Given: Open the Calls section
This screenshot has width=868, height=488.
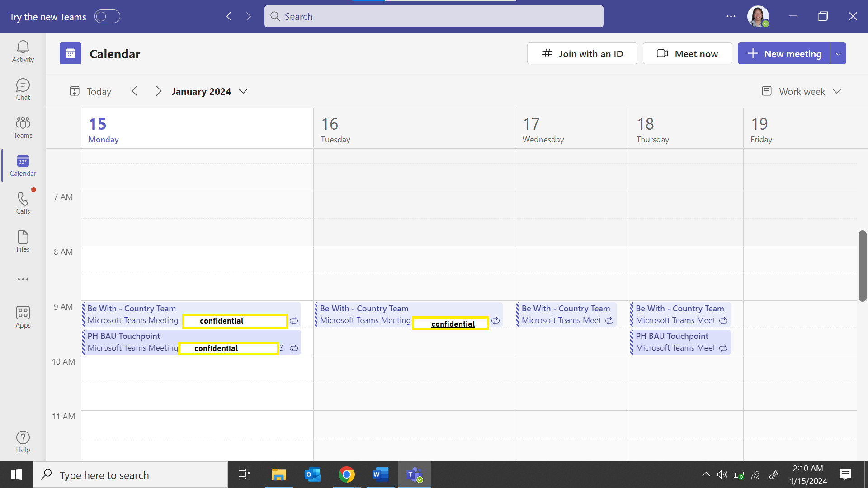Looking at the screenshot, I should pos(23,203).
